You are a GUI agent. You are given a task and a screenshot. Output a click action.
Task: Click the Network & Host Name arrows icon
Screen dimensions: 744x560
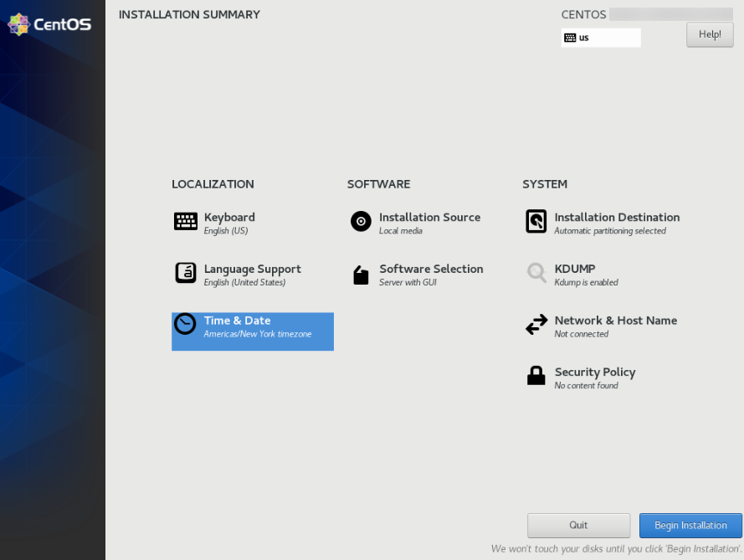coord(536,325)
